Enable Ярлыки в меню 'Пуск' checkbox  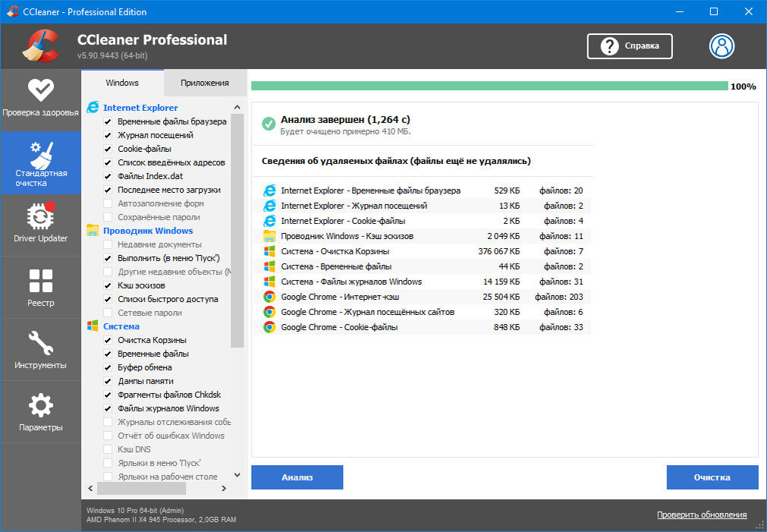pos(108,463)
